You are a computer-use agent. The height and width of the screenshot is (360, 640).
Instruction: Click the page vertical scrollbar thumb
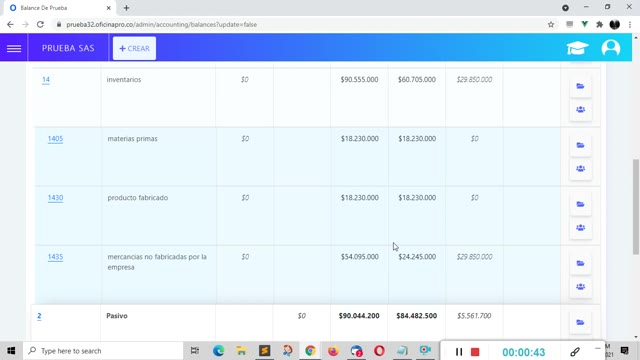pyautogui.click(x=636, y=207)
